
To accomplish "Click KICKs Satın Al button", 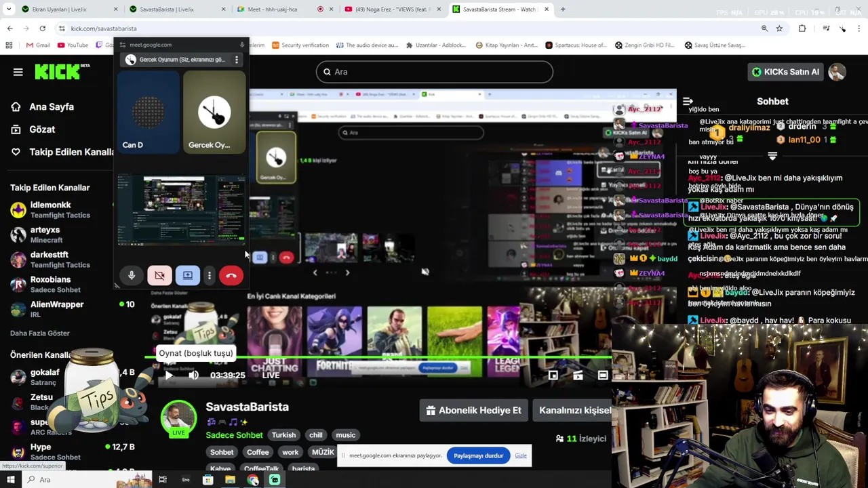I will (x=785, y=72).
